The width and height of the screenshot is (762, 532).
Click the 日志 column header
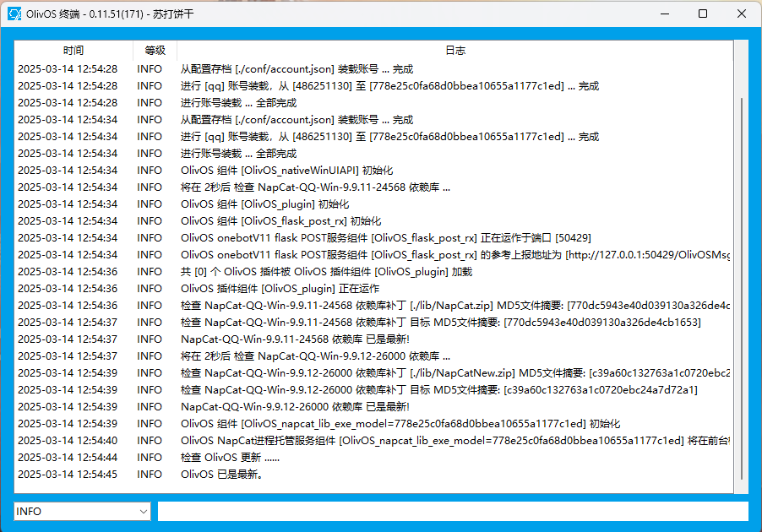click(x=454, y=51)
